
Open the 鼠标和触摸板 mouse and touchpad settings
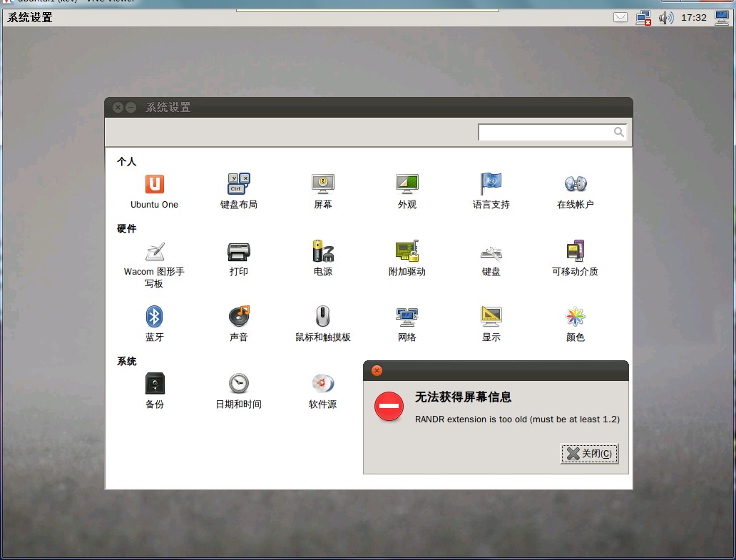click(323, 324)
